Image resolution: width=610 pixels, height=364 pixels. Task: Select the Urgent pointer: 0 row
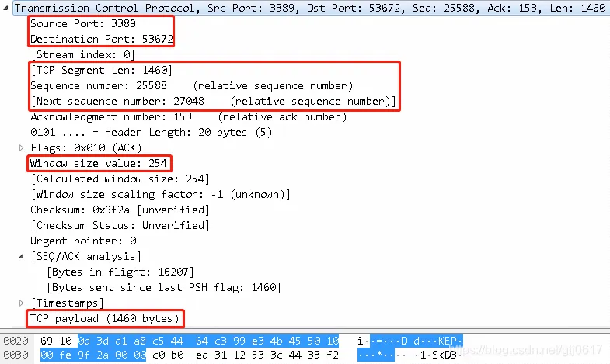83,241
